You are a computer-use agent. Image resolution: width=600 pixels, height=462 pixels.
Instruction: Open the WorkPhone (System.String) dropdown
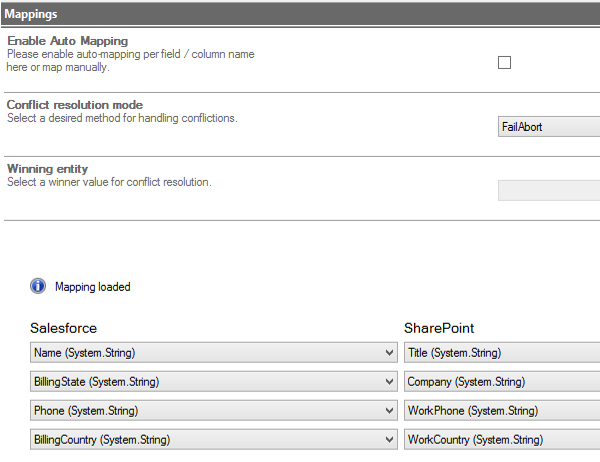pos(502,410)
